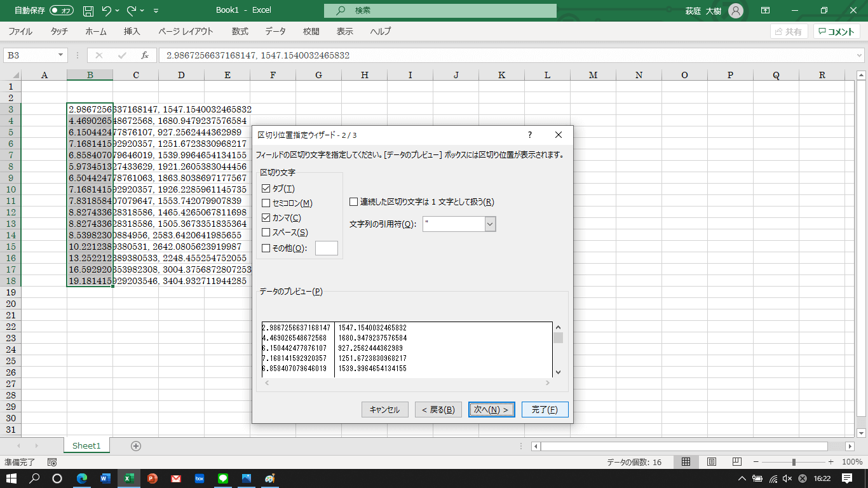Open the 文字列の引用符 dropdown
This screenshot has width=868, height=488.
(x=490, y=224)
